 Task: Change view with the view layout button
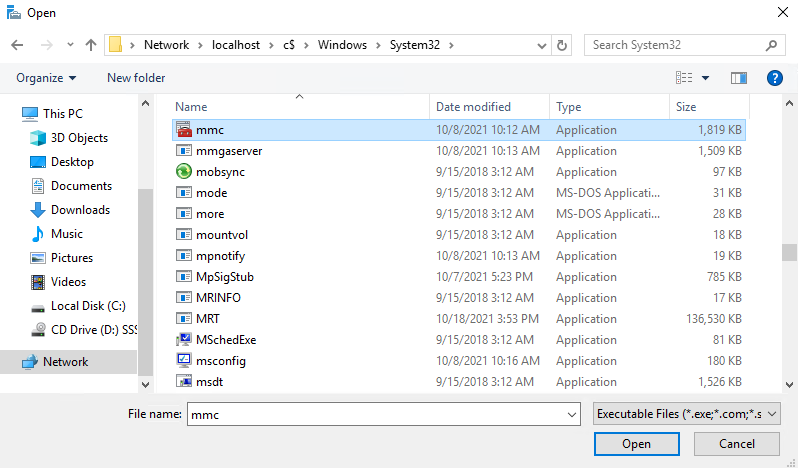click(684, 78)
